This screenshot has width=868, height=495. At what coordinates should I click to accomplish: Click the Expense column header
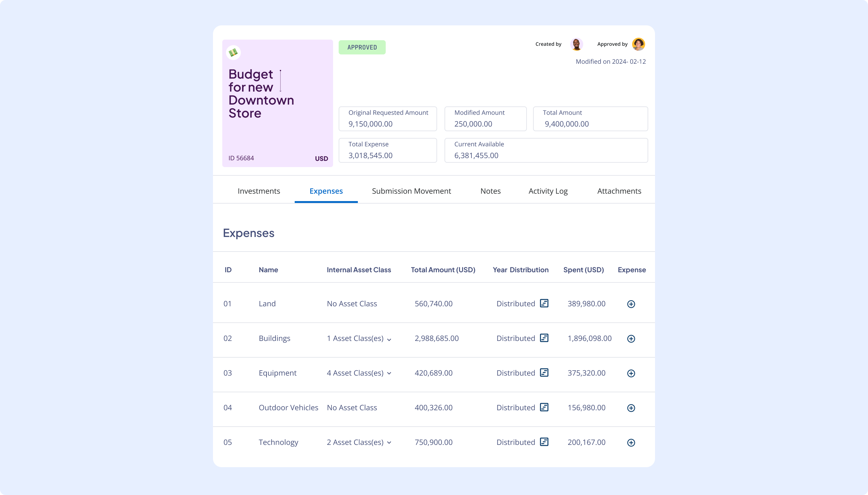pos(632,270)
